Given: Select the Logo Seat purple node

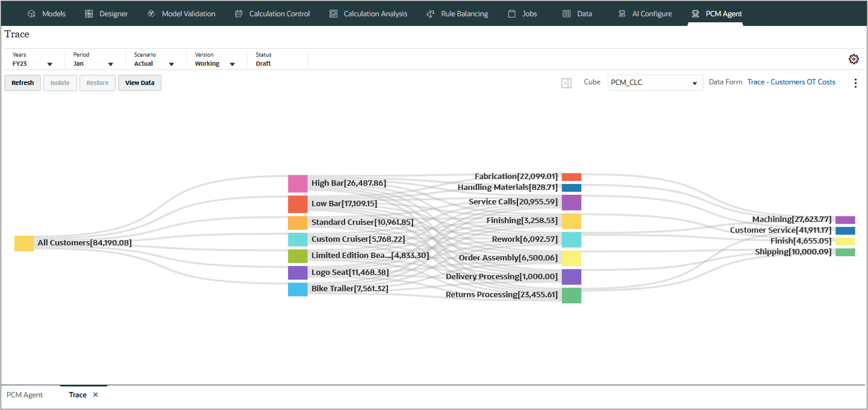Looking at the screenshot, I should tap(298, 273).
